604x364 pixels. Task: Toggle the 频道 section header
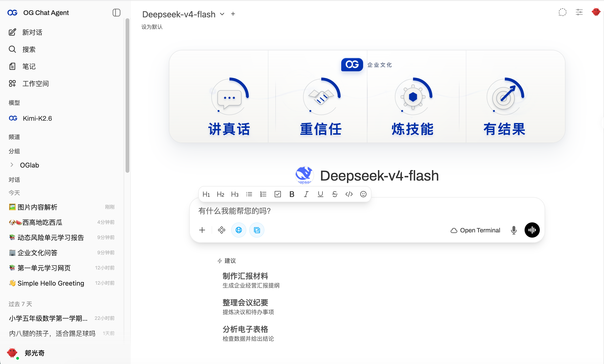pyautogui.click(x=14, y=137)
